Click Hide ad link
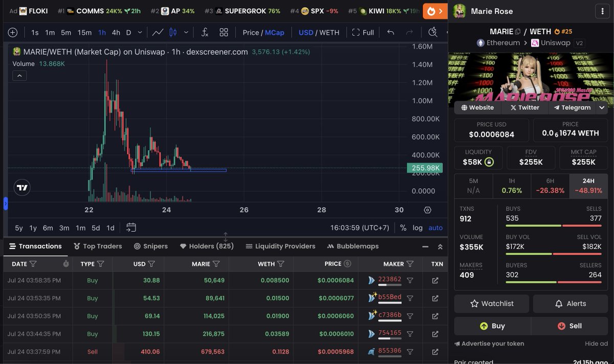Image resolution: width=614 pixels, height=364 pixels. (596, 344)
